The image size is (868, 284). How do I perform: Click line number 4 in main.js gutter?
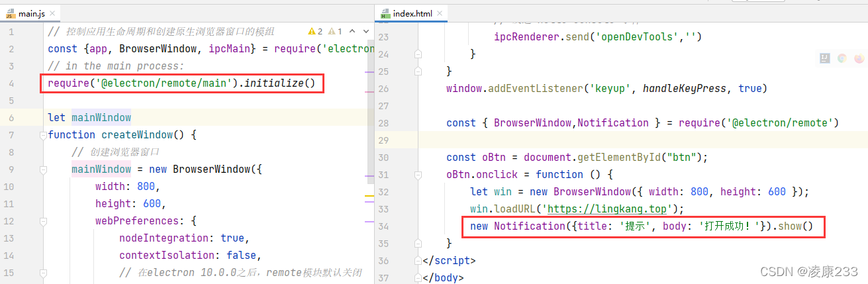(x=11, y=83)
